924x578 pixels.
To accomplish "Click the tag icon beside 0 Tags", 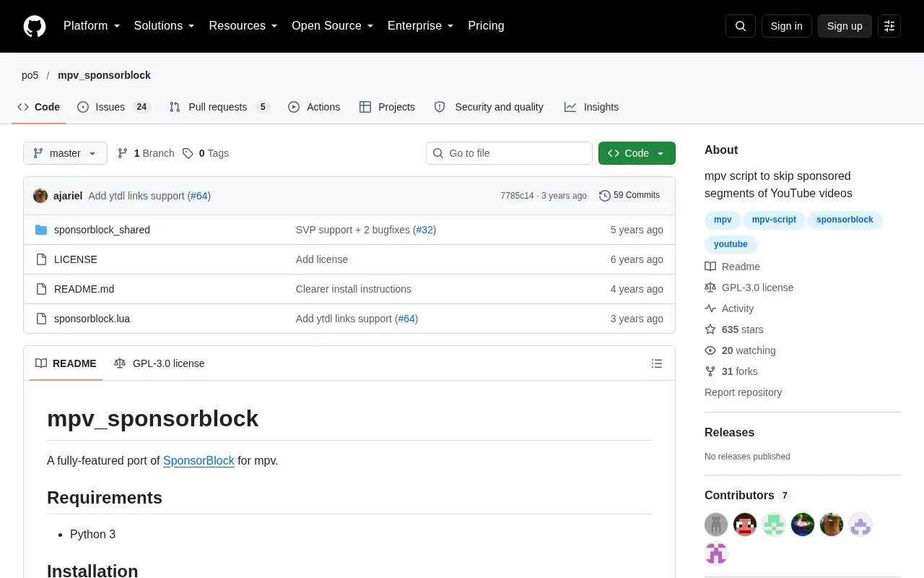I will (188, 153).
